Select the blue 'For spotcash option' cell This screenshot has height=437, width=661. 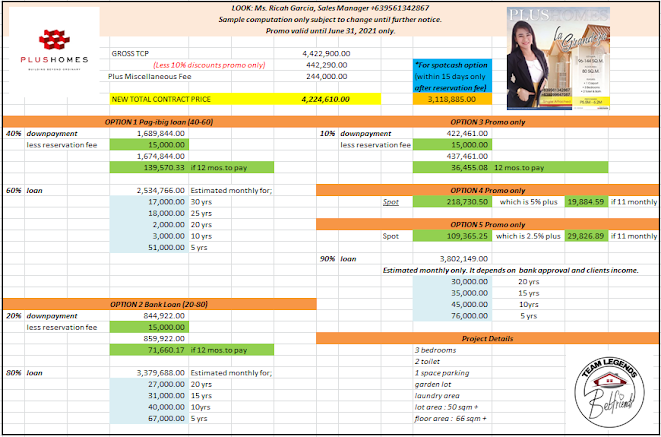(x=452, y=76)
